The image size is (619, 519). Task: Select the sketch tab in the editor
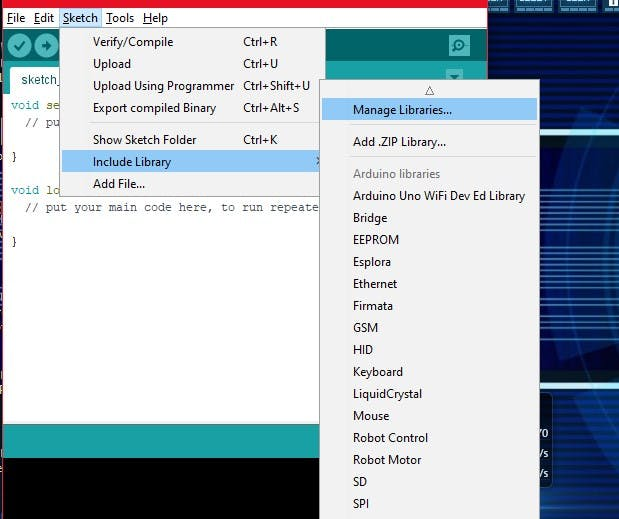point(36,80)
